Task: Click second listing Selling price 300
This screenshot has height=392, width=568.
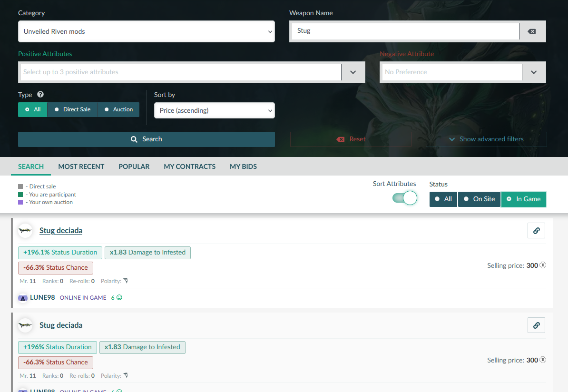Action: click(516, 360)
